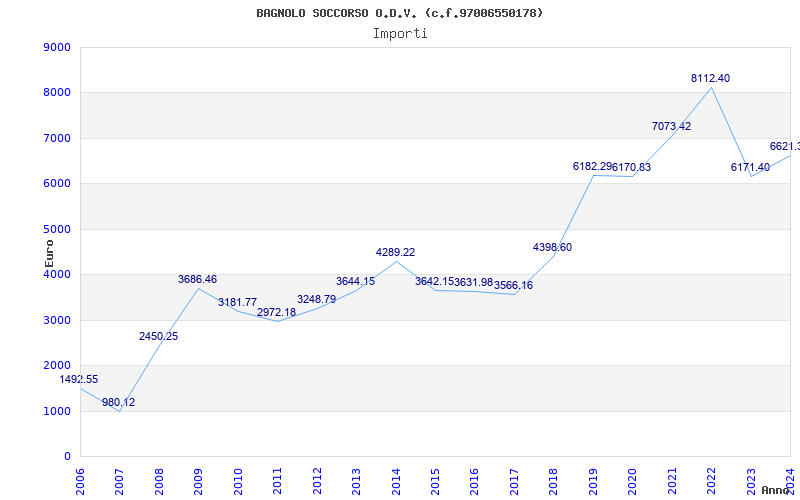Image resolution: width=800 pixels, height=500 pixels.
Task: Select the 6170.83 data label
Action: click(x=632, y=167)
